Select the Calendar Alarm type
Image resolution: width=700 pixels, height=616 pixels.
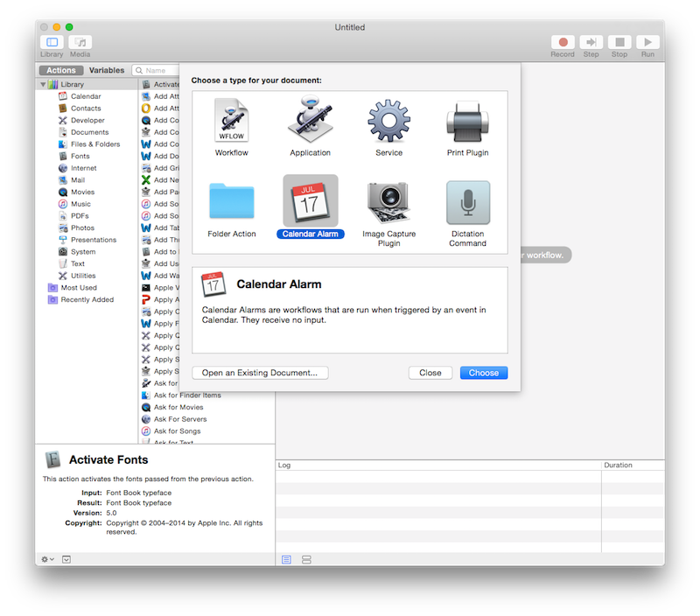311,207
